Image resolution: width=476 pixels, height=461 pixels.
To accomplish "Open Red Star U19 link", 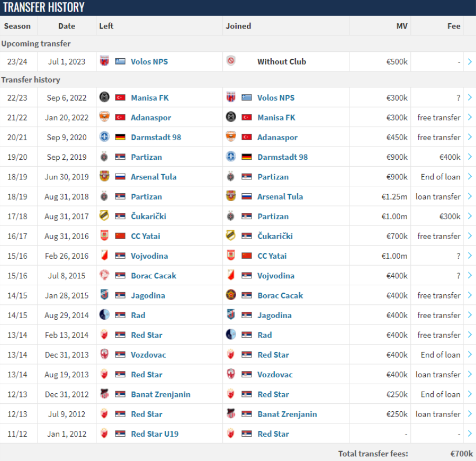I will [155, 433].
